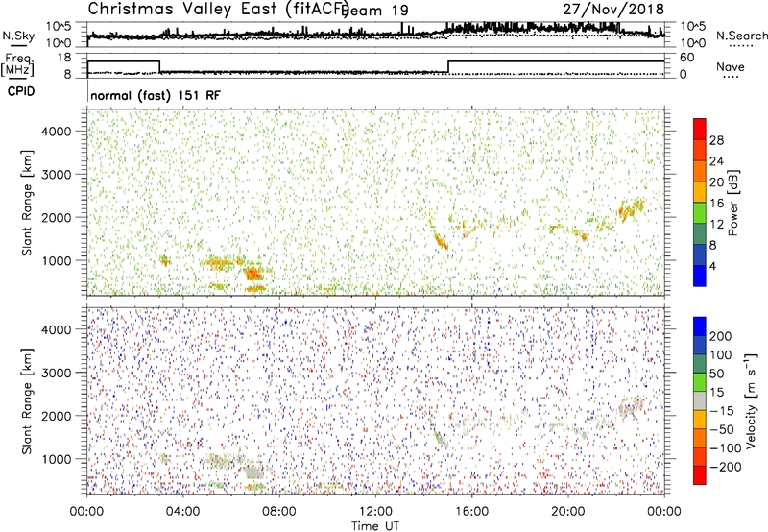The image size is (768, 532).
Task: Click the blue top segment of Velocity colorbar
Action: [x=700, y=326]
